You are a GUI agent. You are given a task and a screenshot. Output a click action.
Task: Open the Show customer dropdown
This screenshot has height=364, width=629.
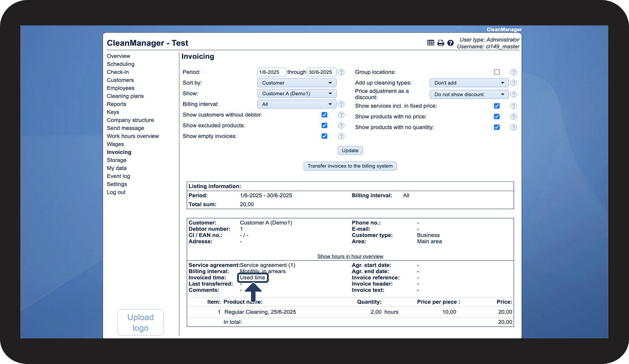point(297,94)
